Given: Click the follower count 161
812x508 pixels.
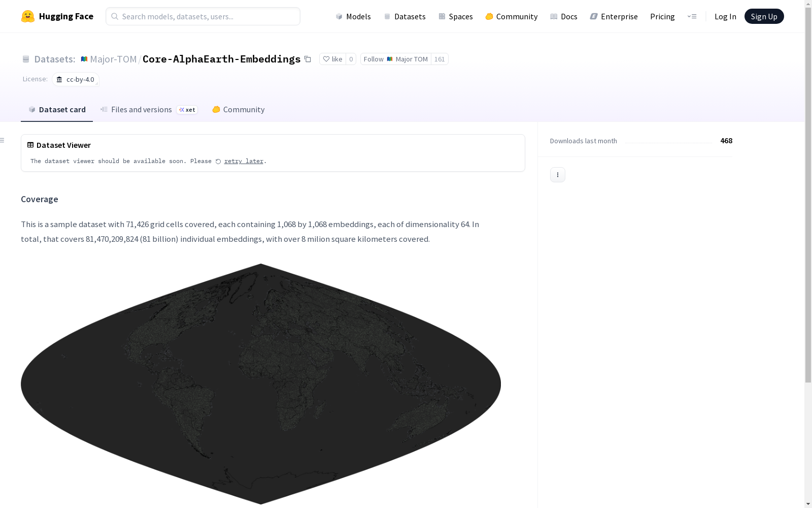Looking at the screenshot, I should coord(439,59).
